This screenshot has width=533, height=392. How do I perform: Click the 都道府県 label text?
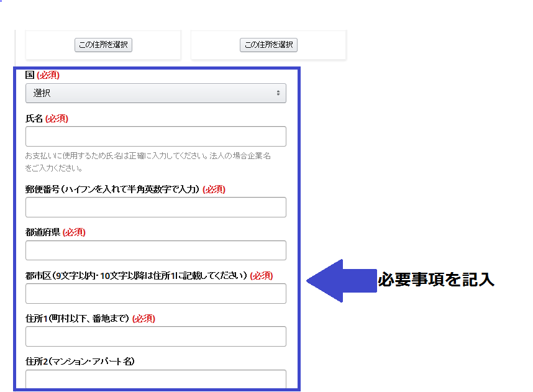[x=42, y=232]
